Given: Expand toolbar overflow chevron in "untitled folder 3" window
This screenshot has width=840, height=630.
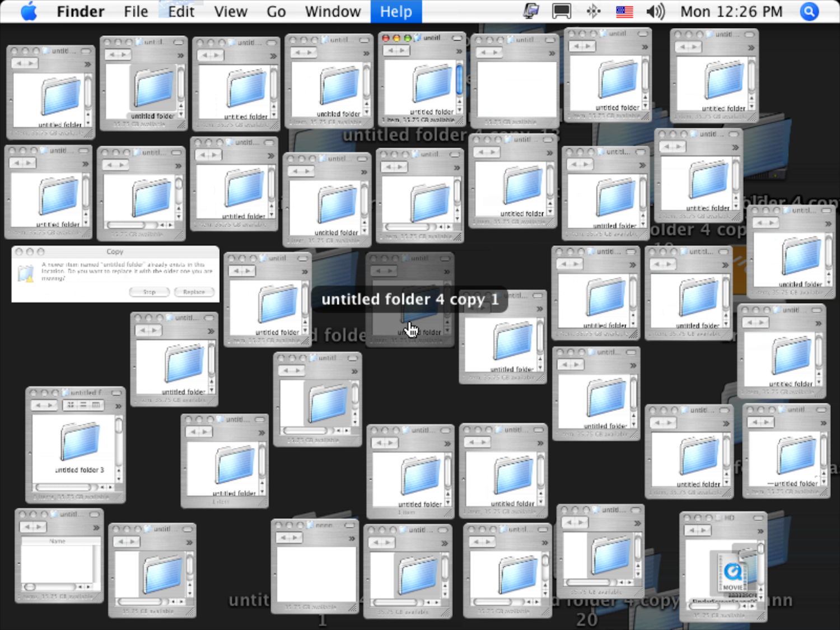Looking at the screenshot, I should pyautogui.click(x=118, y=405).
